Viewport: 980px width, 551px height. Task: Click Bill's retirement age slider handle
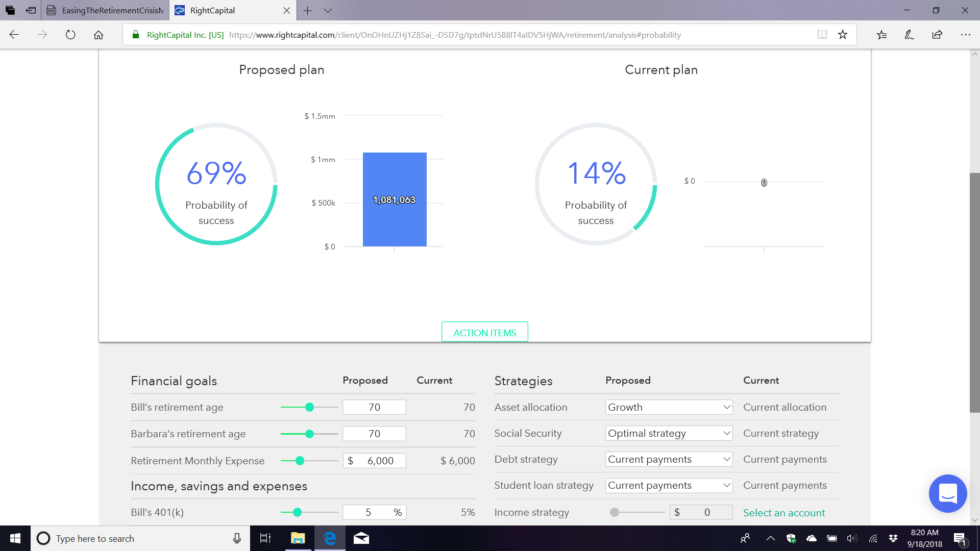pyautogui.click(x=309, y=407)
